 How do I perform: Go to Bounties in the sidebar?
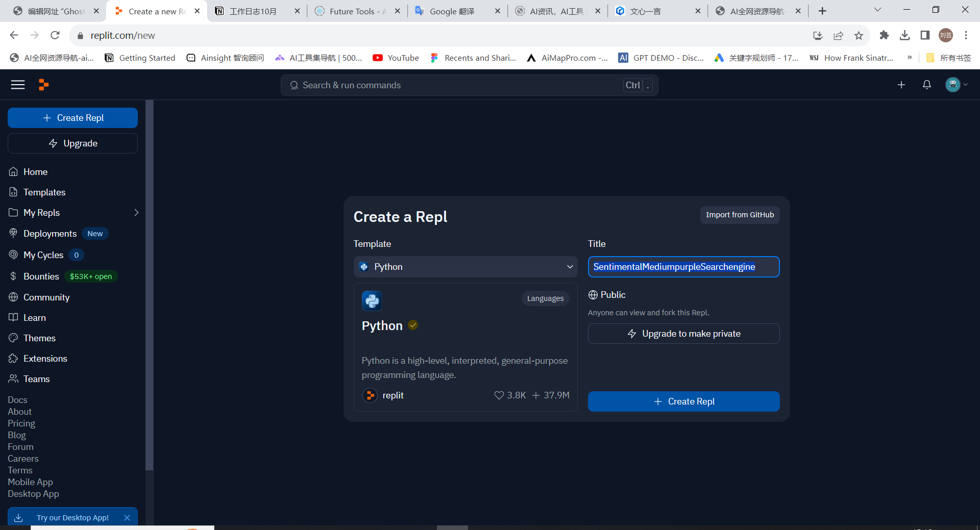coord(41,276)
